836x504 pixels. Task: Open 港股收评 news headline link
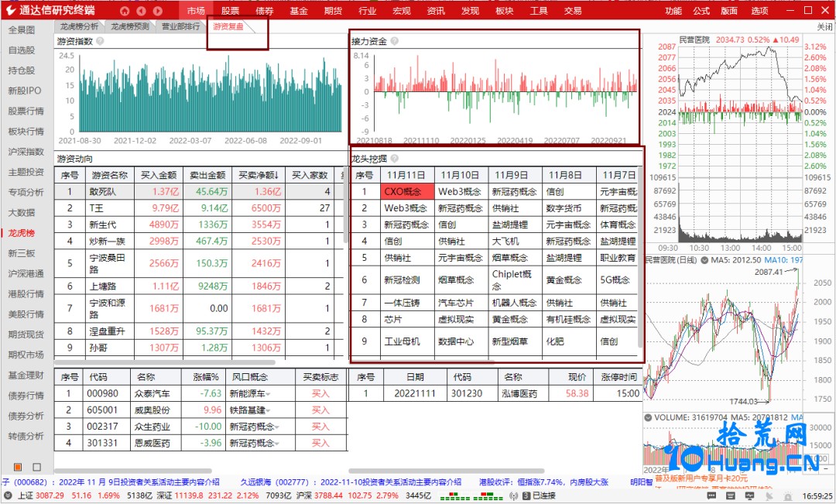[x=543, y=482]
